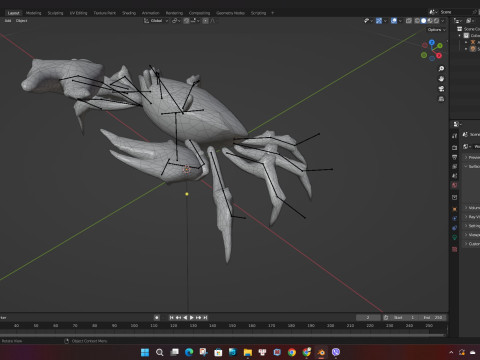This screenshot has width=480, height=360.
Task: Switch perspective/orthographic with grid icon
Action: (x=441, y=99)
